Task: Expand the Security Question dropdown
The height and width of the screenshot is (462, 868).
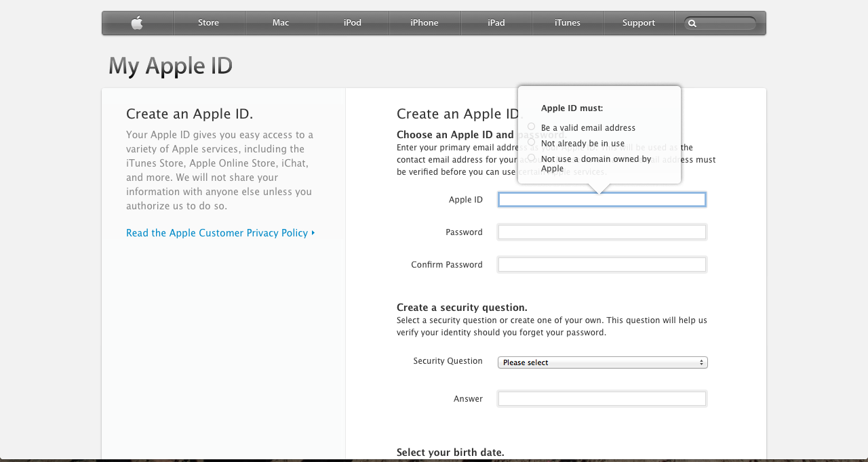Action: pos(603,362)
